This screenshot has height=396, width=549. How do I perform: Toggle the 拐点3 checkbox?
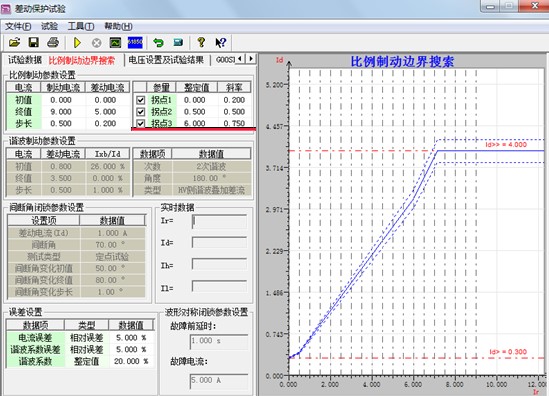(x=140, y=123)
